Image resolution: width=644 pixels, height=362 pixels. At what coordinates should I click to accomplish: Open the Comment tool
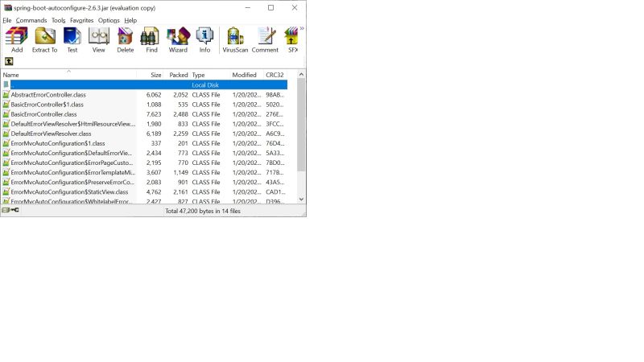(x=265, y=39)
